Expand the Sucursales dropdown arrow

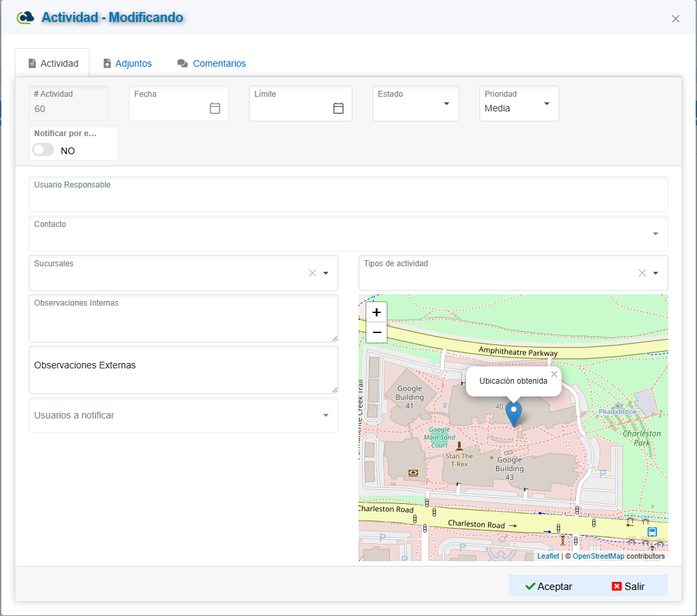(x=325, y=273)
